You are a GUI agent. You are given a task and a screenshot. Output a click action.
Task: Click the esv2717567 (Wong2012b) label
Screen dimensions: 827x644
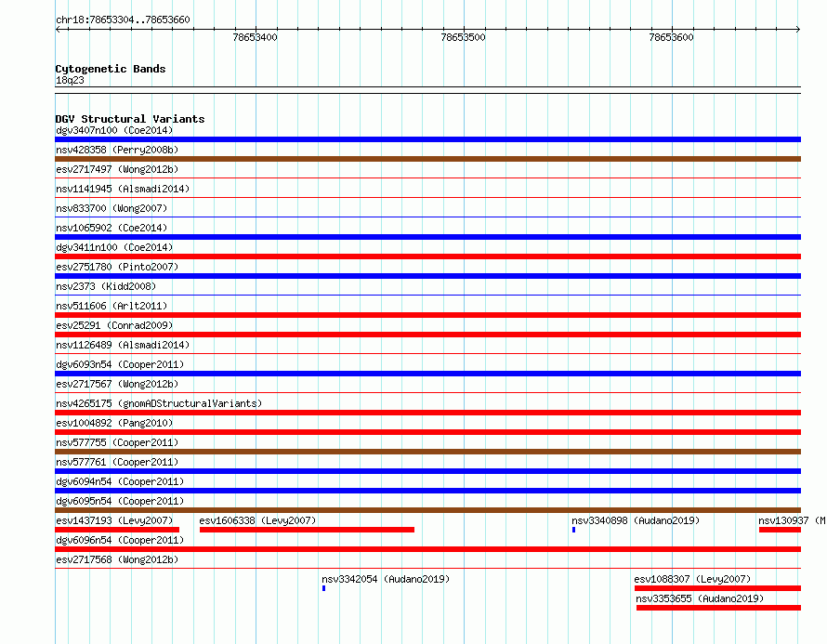pos(117,384)
